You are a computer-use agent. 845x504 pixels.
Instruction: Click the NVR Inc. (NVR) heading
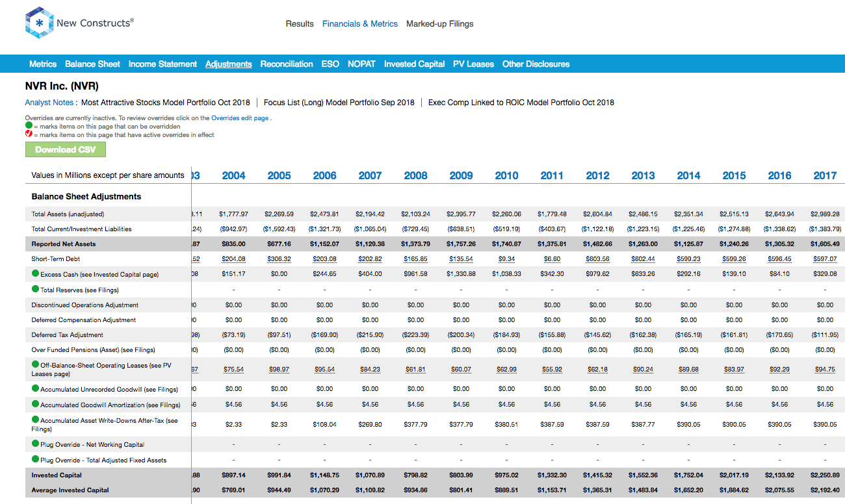point(62,86)
